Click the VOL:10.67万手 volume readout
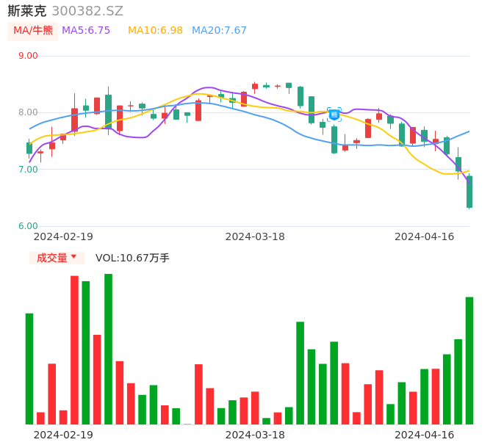Viewport: 504px width, 445px height. click(132, 258)
